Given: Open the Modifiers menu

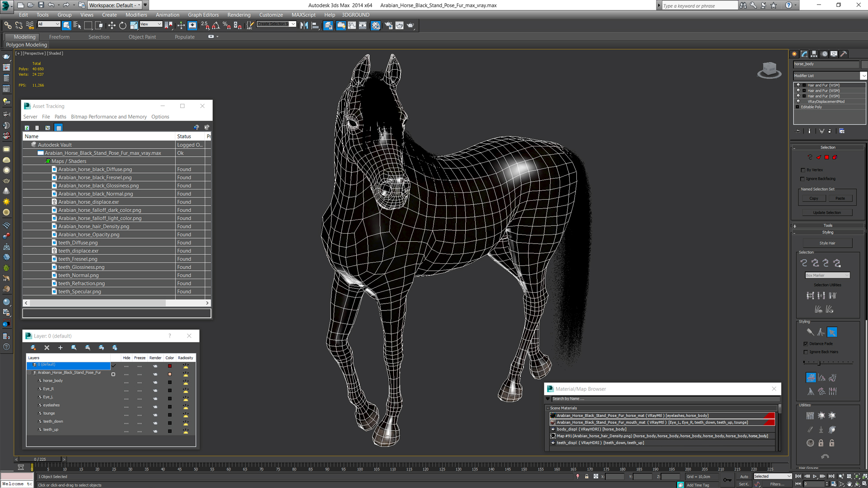Looking at the screenshot, I should point(136,15).
